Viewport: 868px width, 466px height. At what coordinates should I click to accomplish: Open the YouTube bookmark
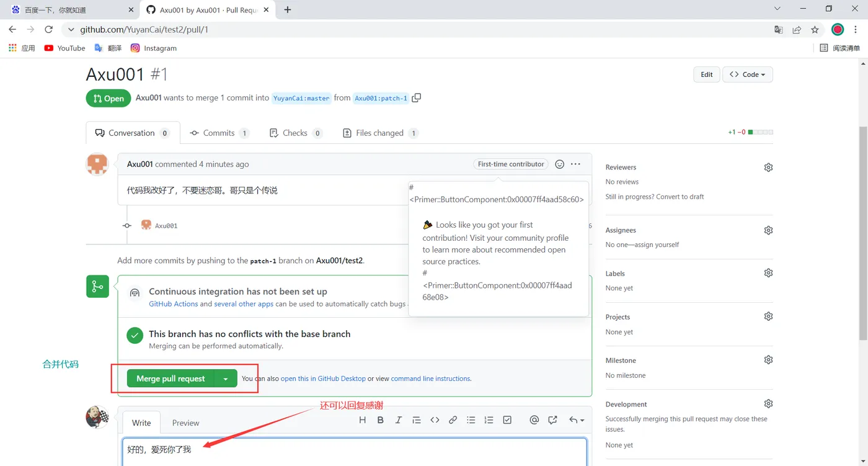[x=65, y=48]
